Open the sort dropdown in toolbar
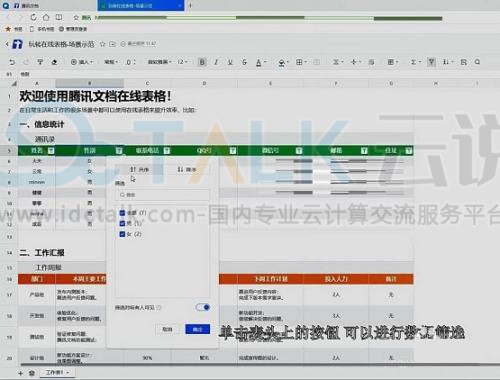 (447, 62)
